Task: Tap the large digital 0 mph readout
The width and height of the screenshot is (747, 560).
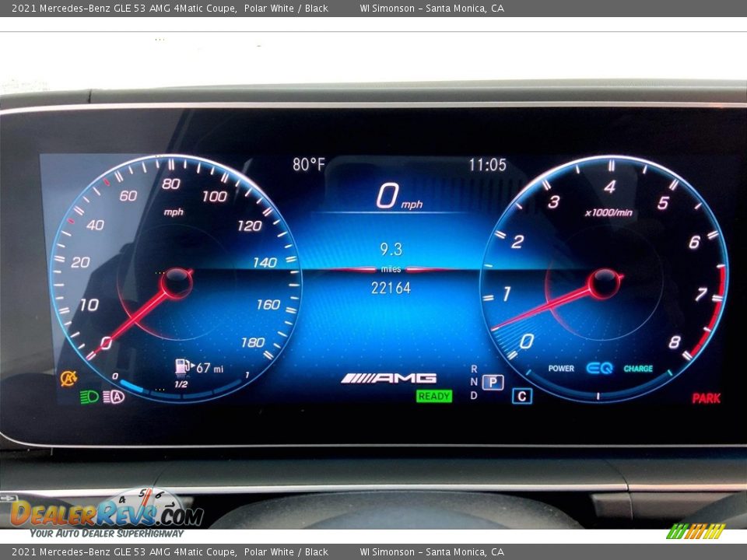Action: (x=398, y=196)
